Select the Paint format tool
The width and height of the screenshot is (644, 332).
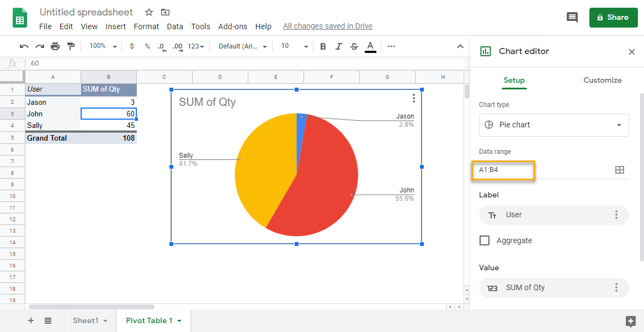71,46
